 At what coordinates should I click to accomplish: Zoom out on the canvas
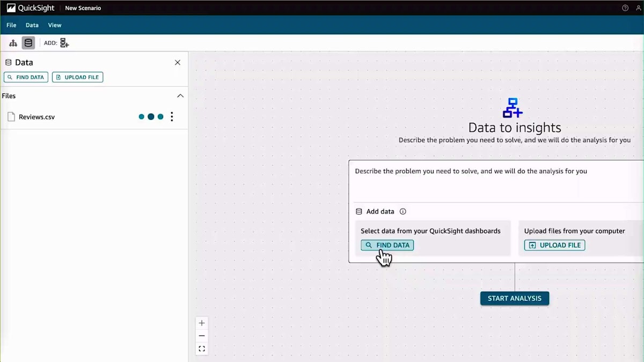pos(202,336)
